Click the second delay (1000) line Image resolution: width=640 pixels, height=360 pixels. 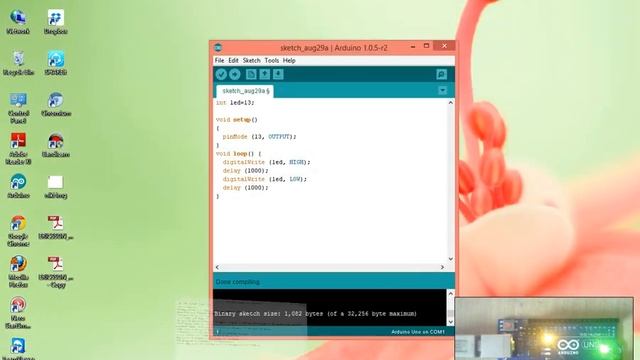pos(246,188)
